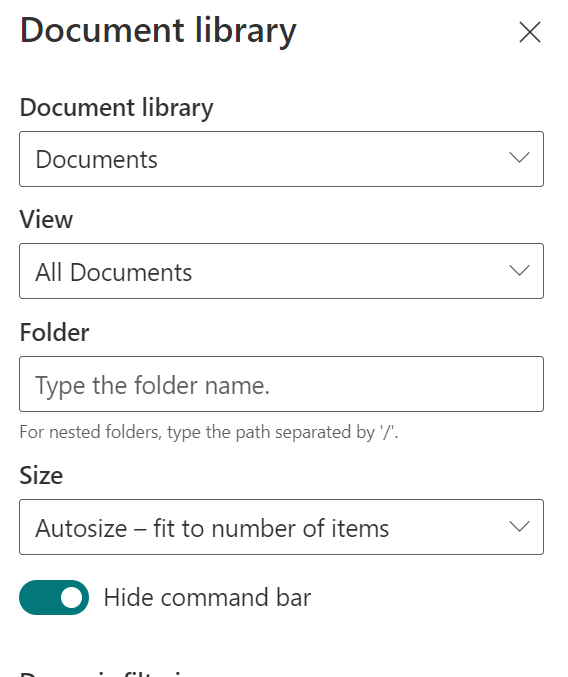Open the Document library dropdown showing Documents
Viewport: 568px width, 677px height.
tap(281, 159)
